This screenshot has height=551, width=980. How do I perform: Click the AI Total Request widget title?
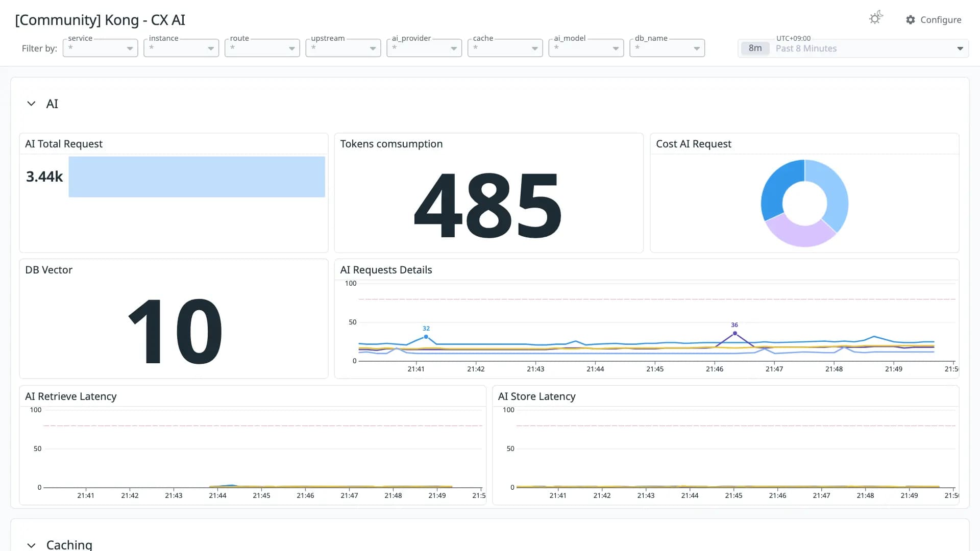[64, 144]
